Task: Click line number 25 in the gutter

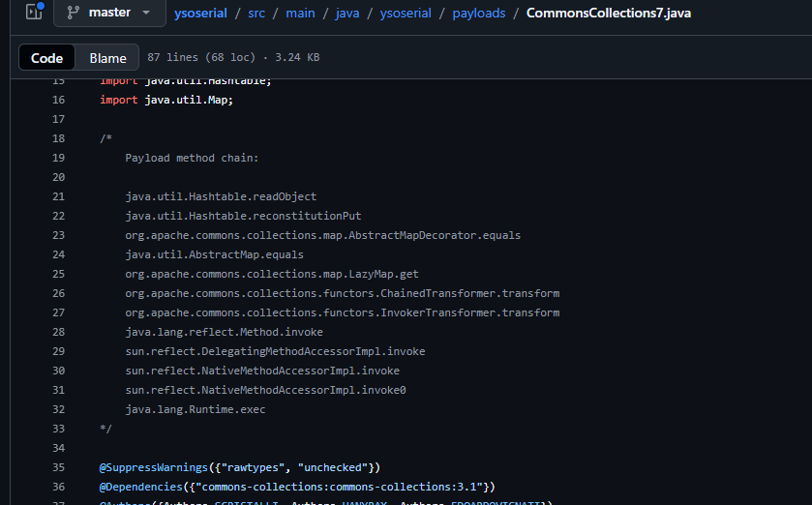Action: pos(58,274)
